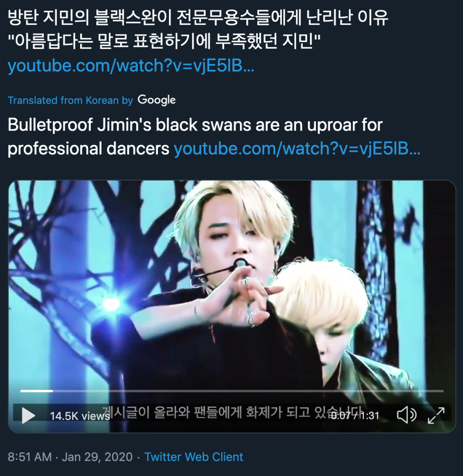Open the YouTube link in the Korean tweet
This screenshot has width=463, height=476.
click(131, 66)
